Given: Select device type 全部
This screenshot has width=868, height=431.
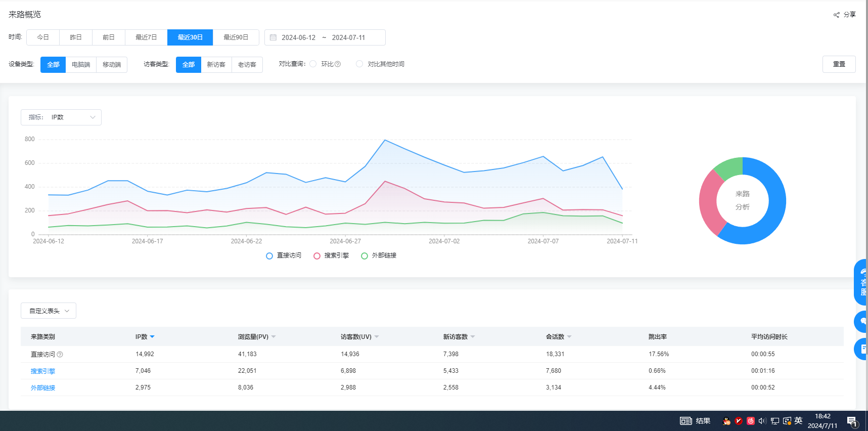Looking at the screenshot, I should coord(53,65).
